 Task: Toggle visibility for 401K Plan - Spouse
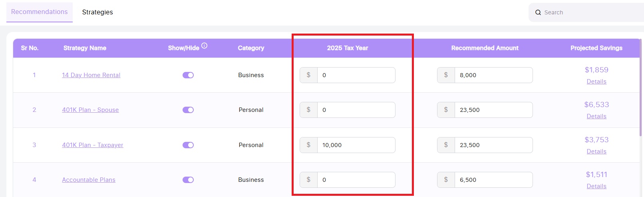[x=188, y=110]
